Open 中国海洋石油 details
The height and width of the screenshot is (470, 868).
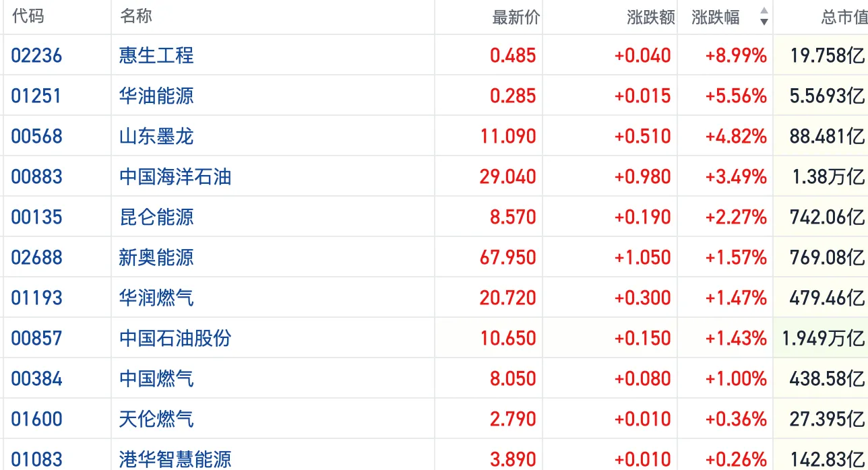pos(175,176)
